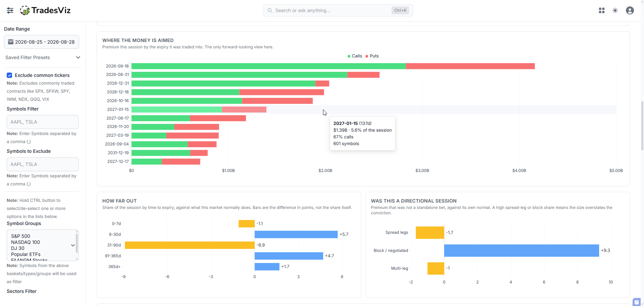Click the 2026-09-18 calls bar
Image resolution: width=644 pixels, height=306 pixels.
click(268, 66)
